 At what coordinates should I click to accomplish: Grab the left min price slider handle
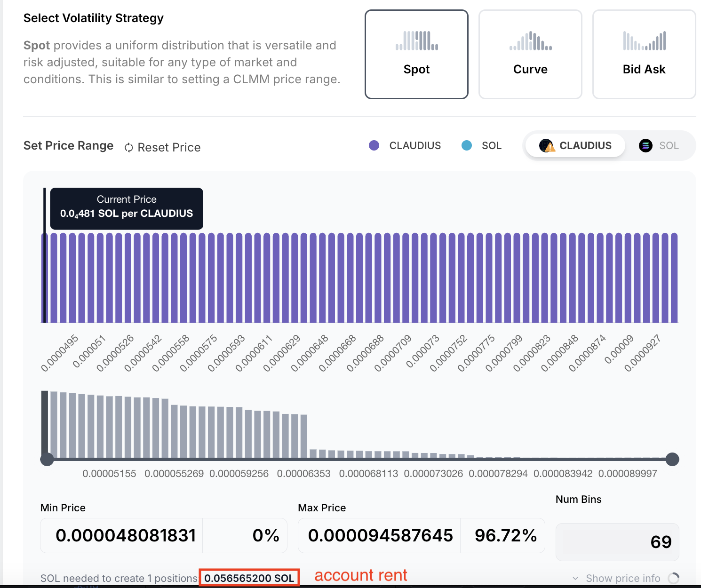coord(47,459)
